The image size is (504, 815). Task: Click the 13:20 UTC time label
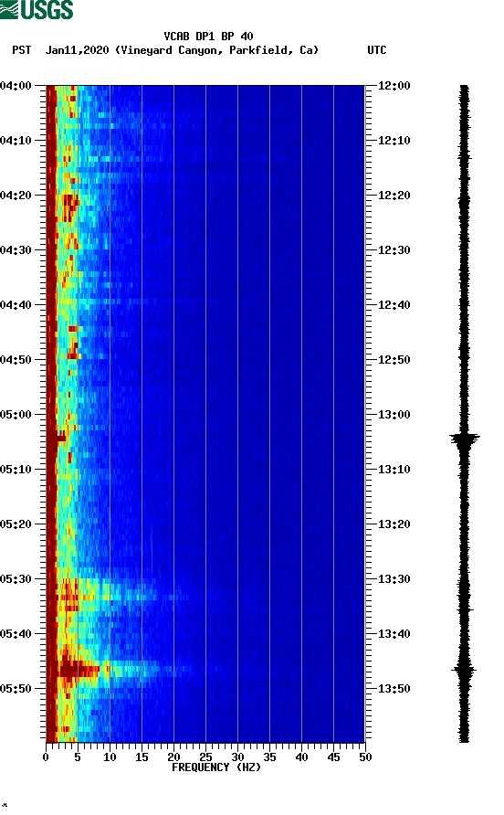(394, 524)
